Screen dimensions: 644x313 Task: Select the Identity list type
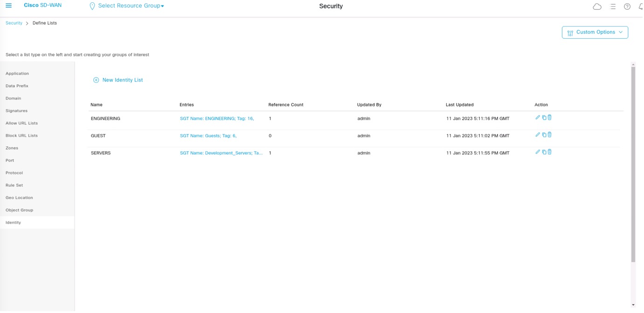[13, 222]
